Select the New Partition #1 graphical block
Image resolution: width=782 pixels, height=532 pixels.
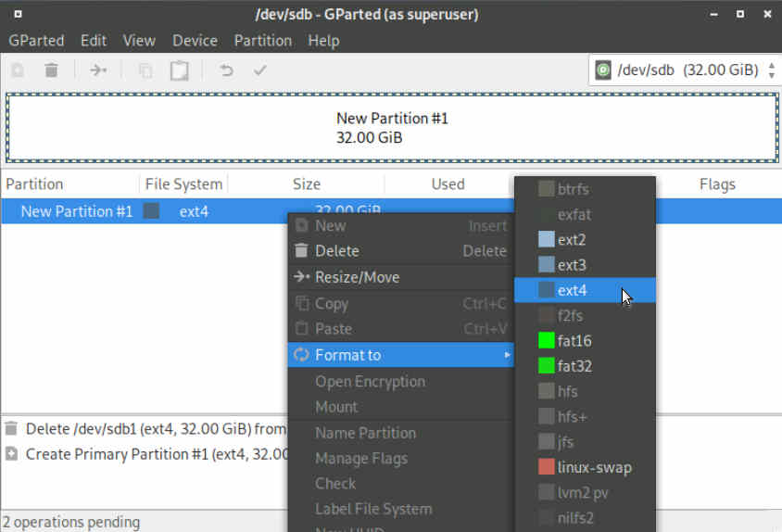point(392,128)
